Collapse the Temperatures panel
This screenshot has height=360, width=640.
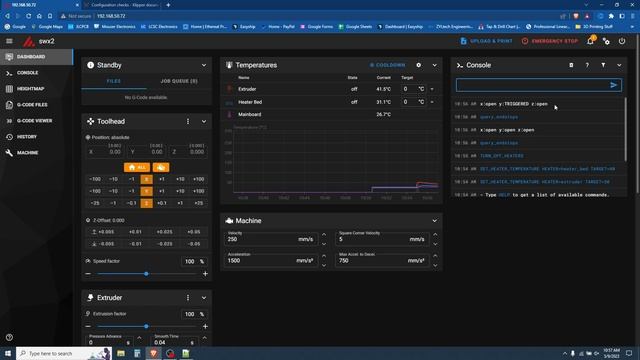click(x=434, y=65)
